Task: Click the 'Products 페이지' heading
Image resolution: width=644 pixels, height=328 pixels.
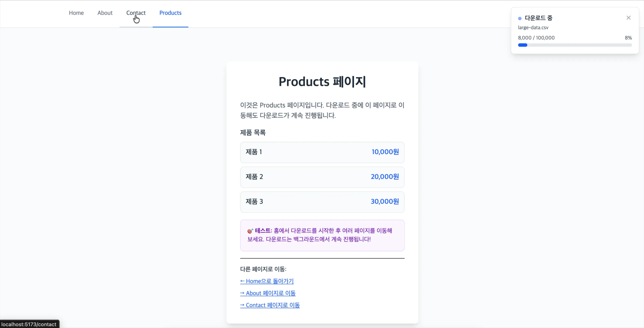Action: click(322, 82)
